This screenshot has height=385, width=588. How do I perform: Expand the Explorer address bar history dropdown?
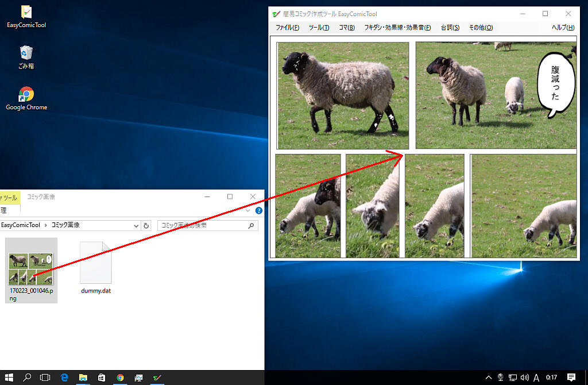tap(136, 226)
